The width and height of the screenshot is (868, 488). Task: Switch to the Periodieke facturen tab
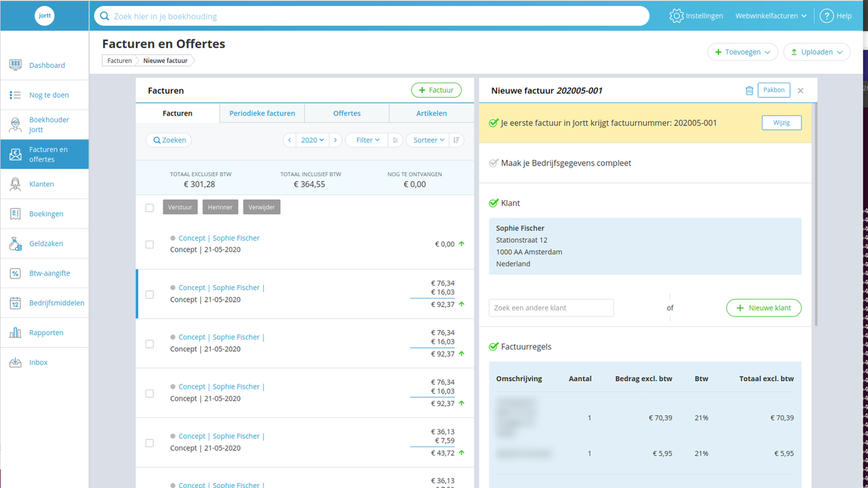click(262, 113)
